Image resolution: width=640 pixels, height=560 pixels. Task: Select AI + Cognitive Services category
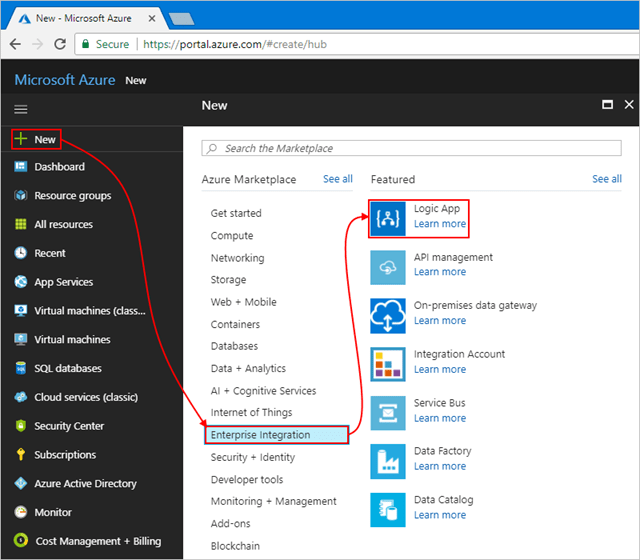[263, 391]
